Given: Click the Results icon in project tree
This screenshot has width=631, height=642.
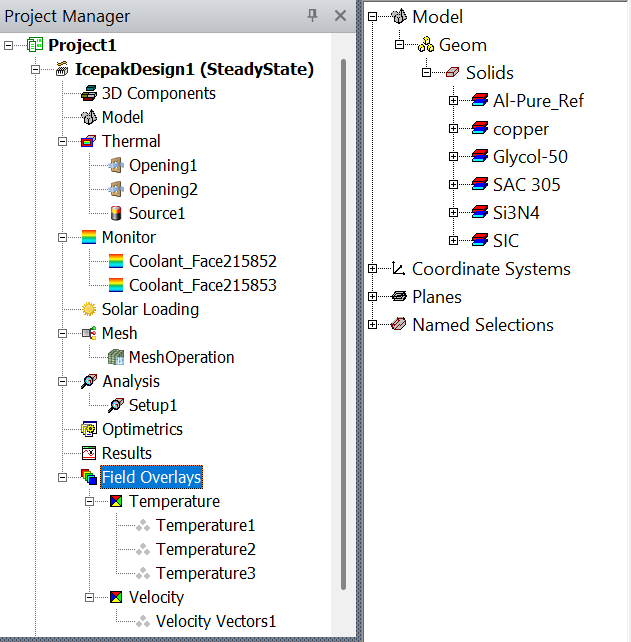Looking at the screenshot, I should (x=89, y=453).
